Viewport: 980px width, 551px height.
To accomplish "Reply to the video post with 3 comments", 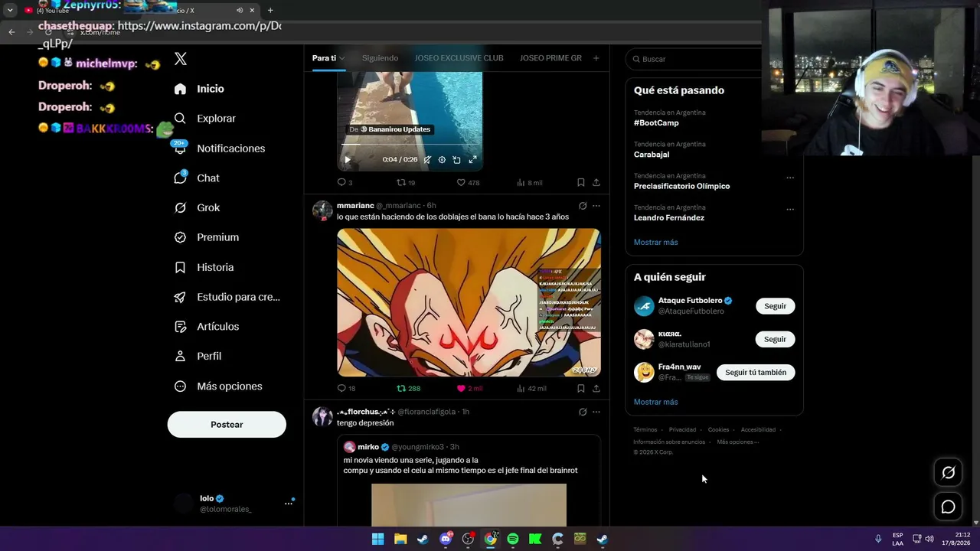I will (x=345, y=183).
